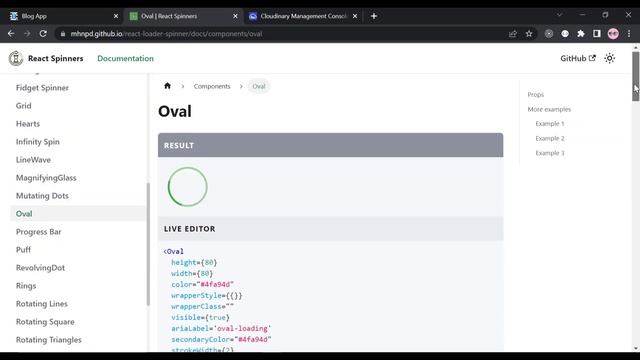This screenshot has width=640, height=360.
Task: Open the Extensions puzzle icon
Action: point(581,34)
